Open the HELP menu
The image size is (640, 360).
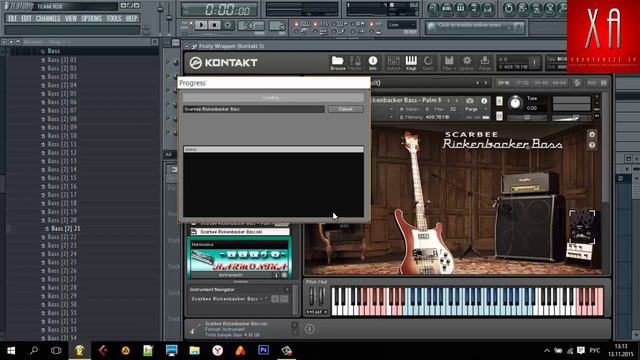pos(131,18)
